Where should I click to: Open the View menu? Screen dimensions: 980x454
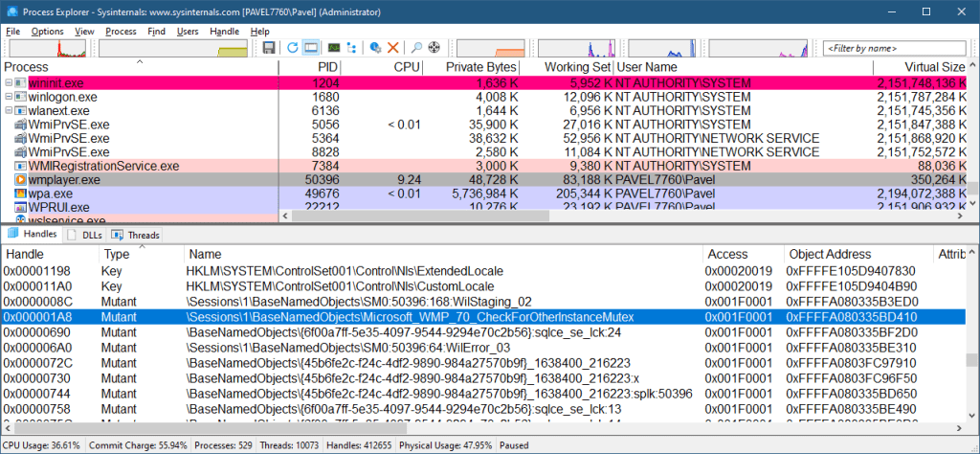[x=84, y=32]
